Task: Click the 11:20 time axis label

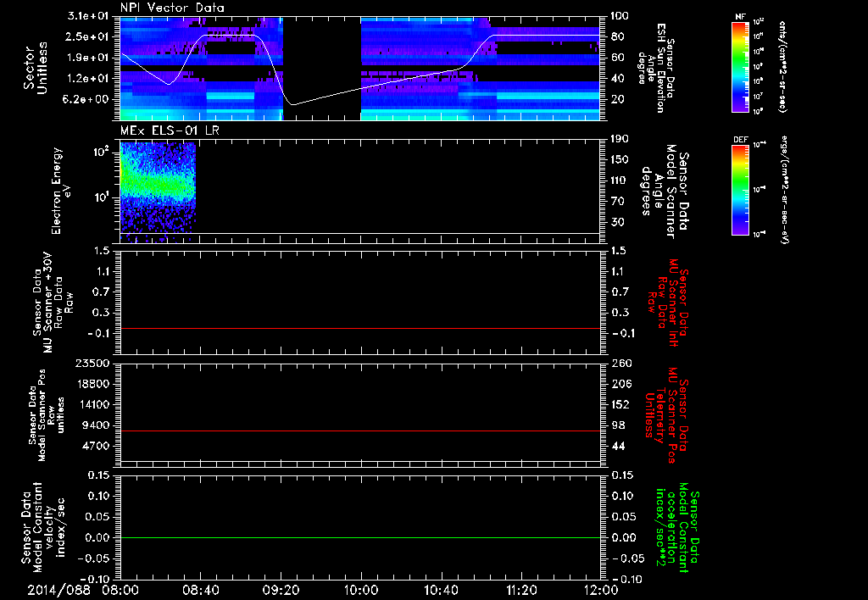Action: [521, 590]
